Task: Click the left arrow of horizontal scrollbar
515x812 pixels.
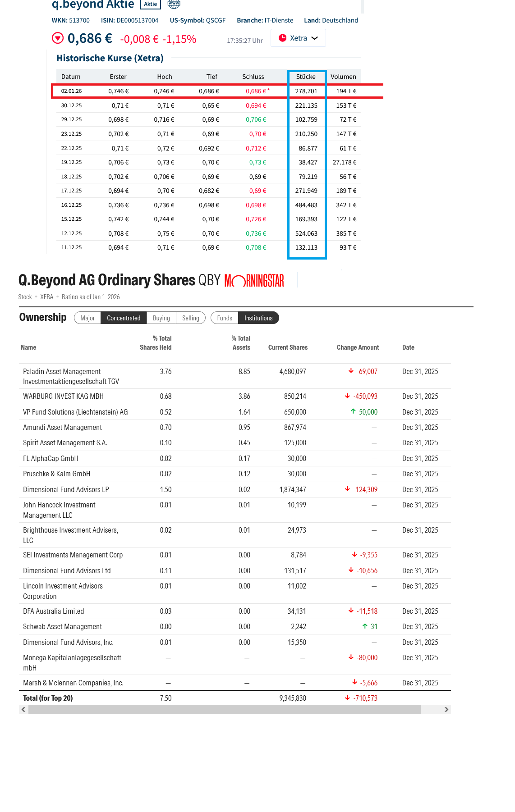Action: pos(23,709)
